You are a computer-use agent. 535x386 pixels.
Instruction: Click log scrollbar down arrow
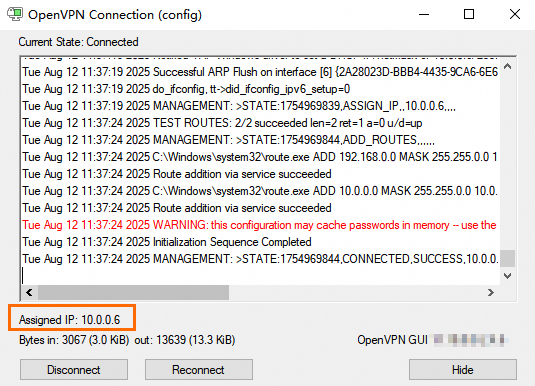click(x=507, y=275)
